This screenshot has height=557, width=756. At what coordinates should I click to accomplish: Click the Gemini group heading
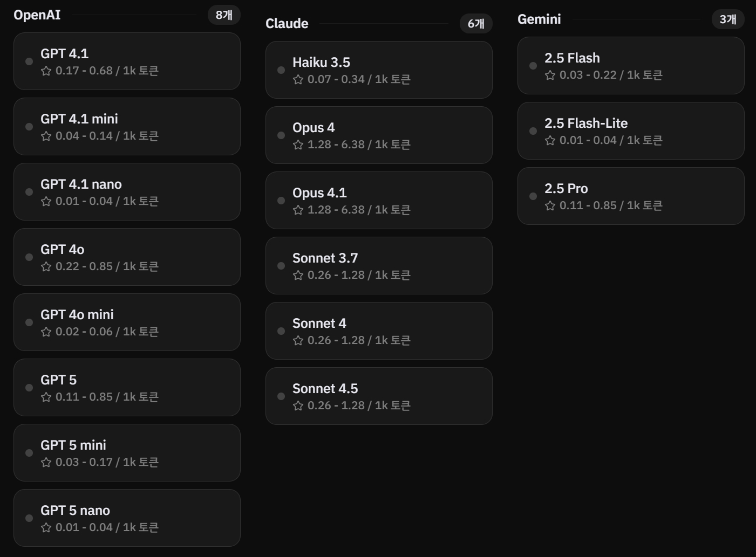539,19
